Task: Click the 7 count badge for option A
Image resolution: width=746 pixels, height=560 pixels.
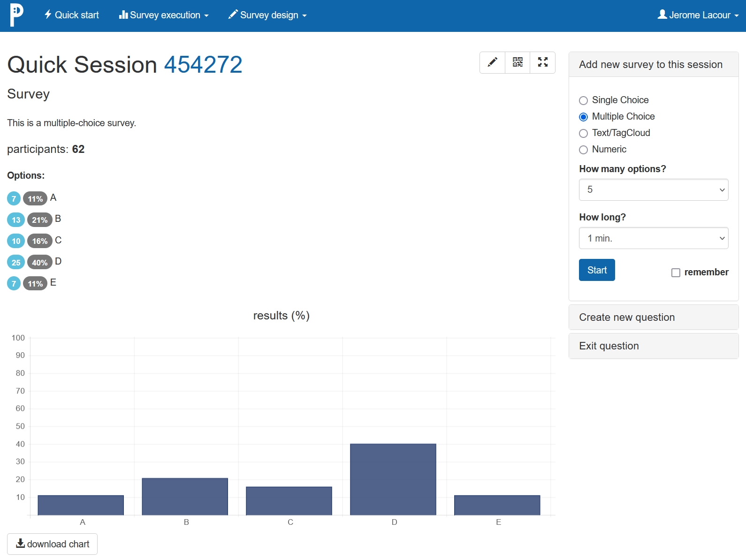Action: coord(14,199)
